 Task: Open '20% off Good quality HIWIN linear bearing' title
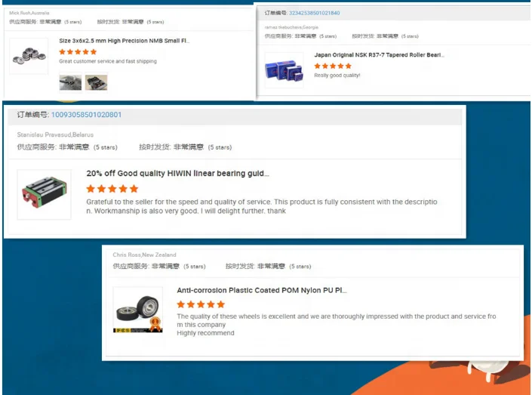pos(177,173)
